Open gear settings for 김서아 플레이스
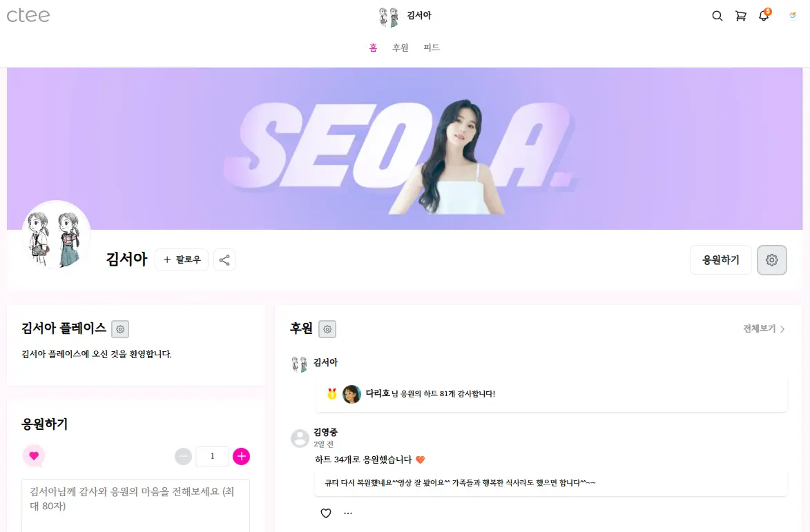Viewport: 810px width, 532px height. coord(120,329)
